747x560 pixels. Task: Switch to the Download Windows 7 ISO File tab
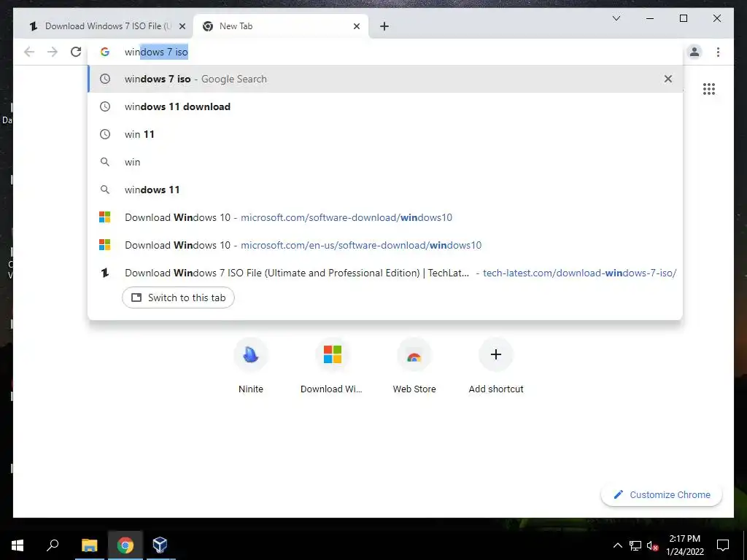point(104,26)
